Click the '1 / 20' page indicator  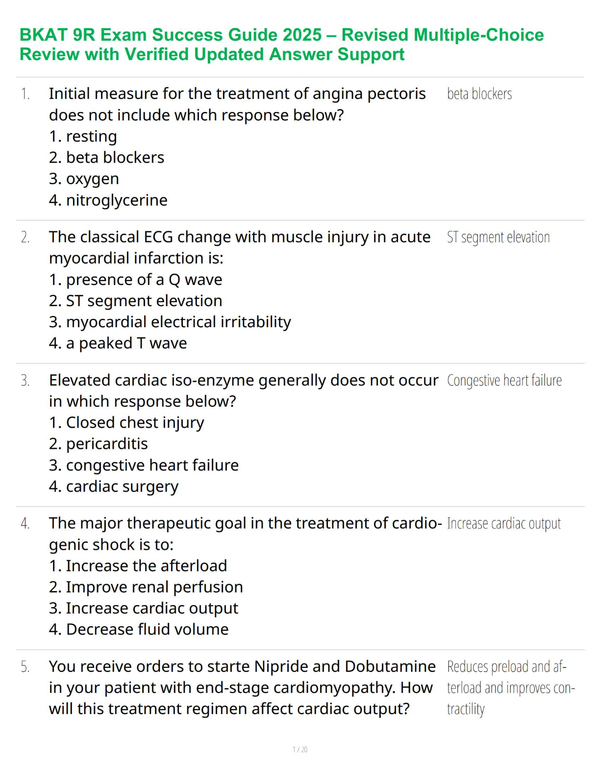(300, 749)
